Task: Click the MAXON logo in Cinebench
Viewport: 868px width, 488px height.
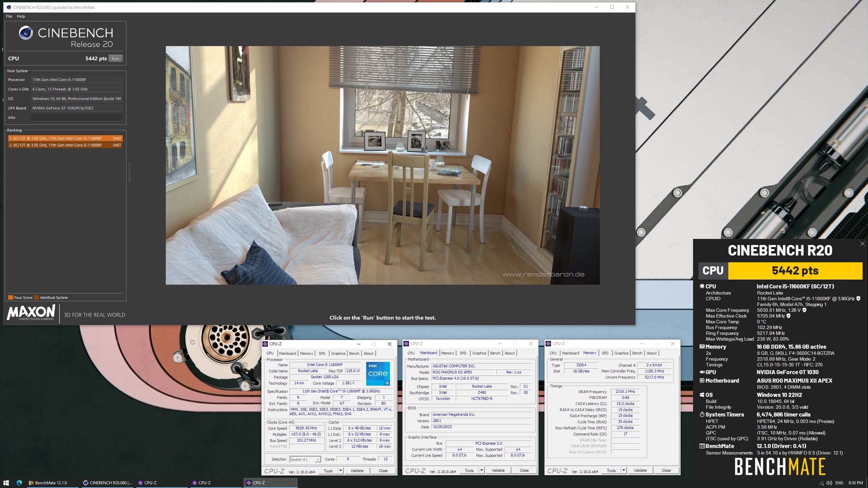Action: tap(31, 312)
